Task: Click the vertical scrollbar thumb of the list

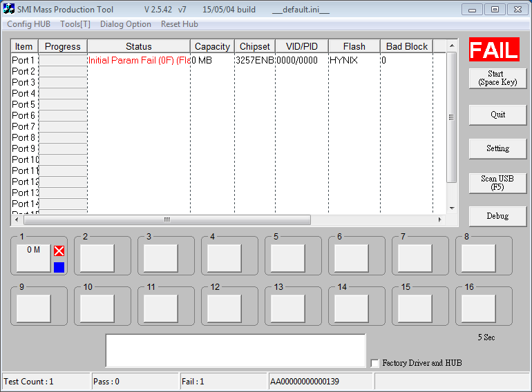Action: (x=452, y=117)
